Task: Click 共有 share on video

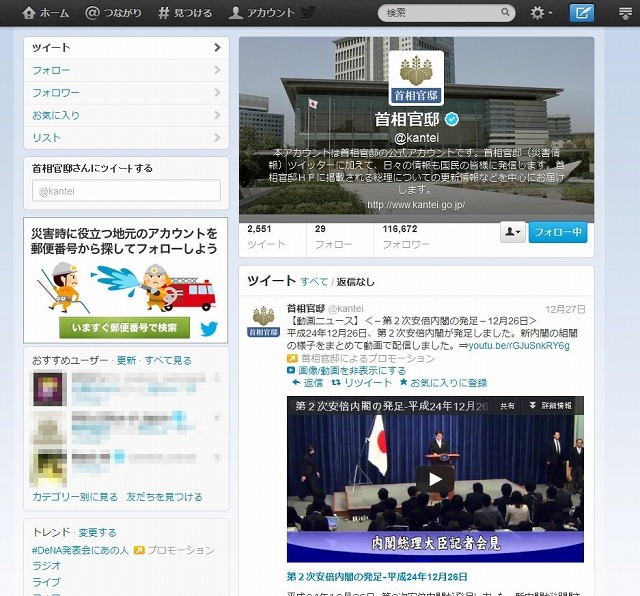Action: pyautogui.click(x=507, y=406)
